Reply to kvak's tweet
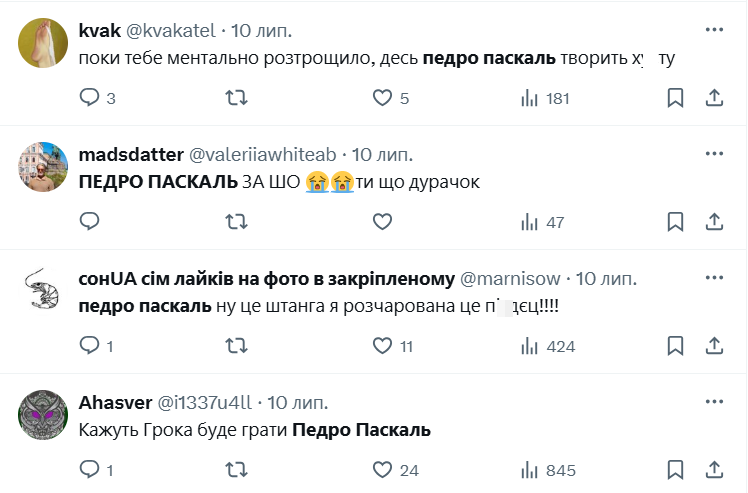Screen dimensions: 748x493 click(90, 98)
